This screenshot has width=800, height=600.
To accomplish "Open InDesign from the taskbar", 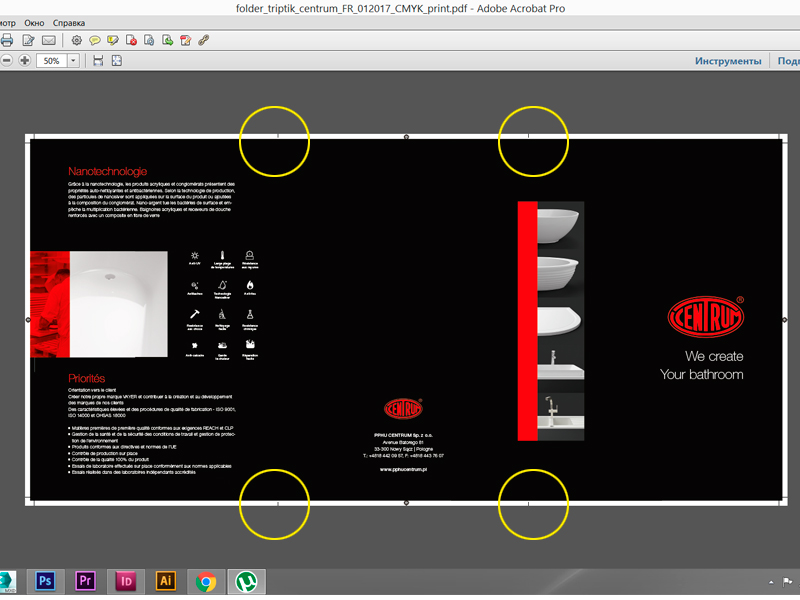I will (126, 581).
